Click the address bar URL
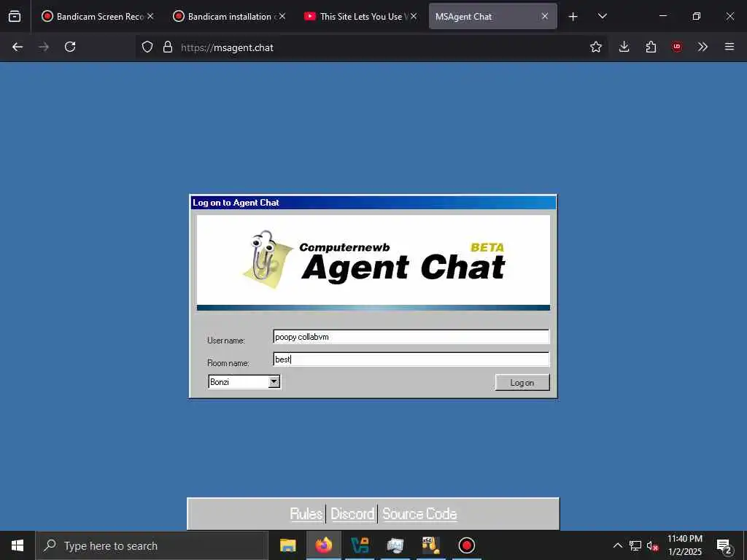Image resolution: width=747 pixels, height=560 pixels. (228, 47)
